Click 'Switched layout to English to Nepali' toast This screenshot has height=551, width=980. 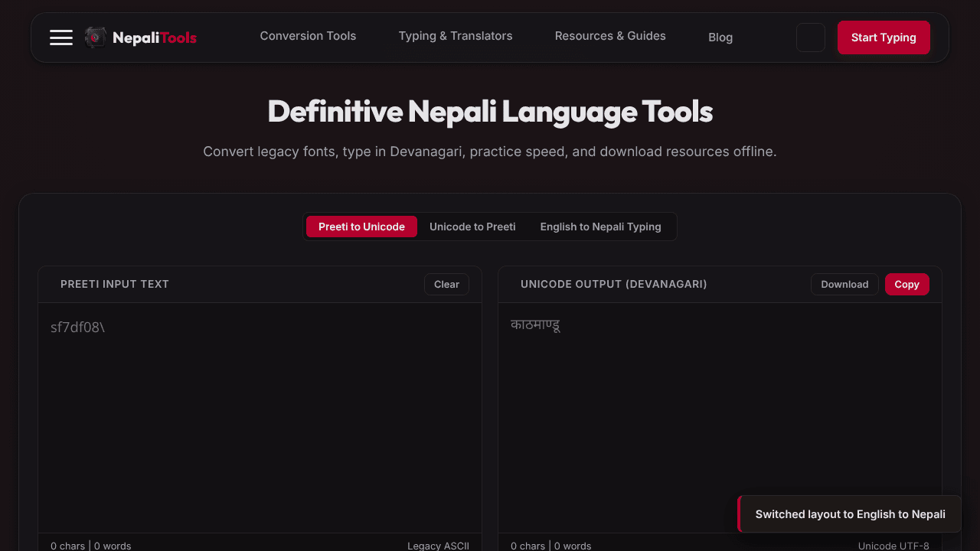pos(850,514)
